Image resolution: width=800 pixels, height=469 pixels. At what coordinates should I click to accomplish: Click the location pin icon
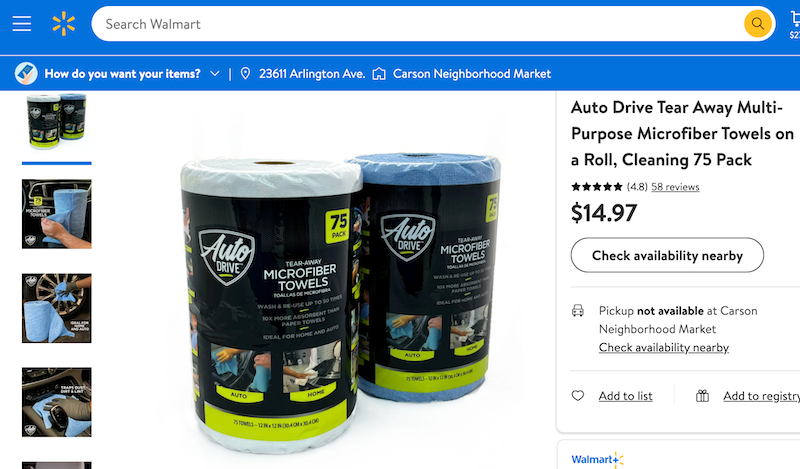pyautogui.click(x=245, y=74)
